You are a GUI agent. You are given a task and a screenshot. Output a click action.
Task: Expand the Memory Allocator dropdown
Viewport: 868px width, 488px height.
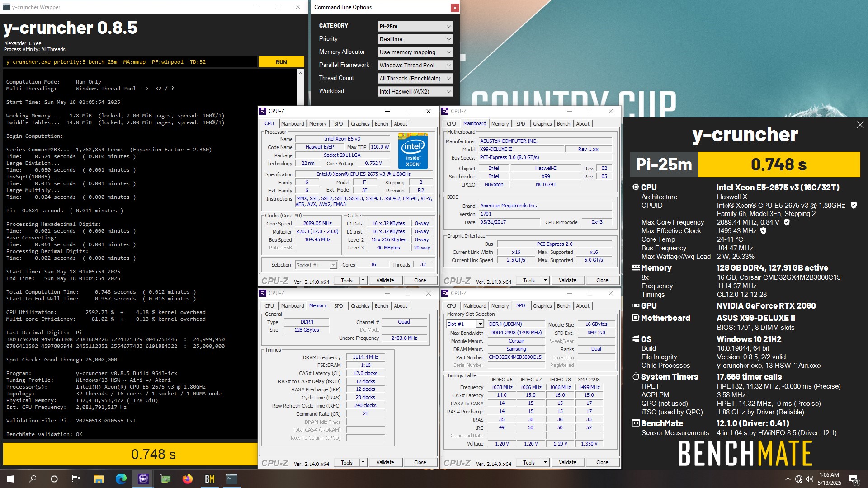point(415,52)
